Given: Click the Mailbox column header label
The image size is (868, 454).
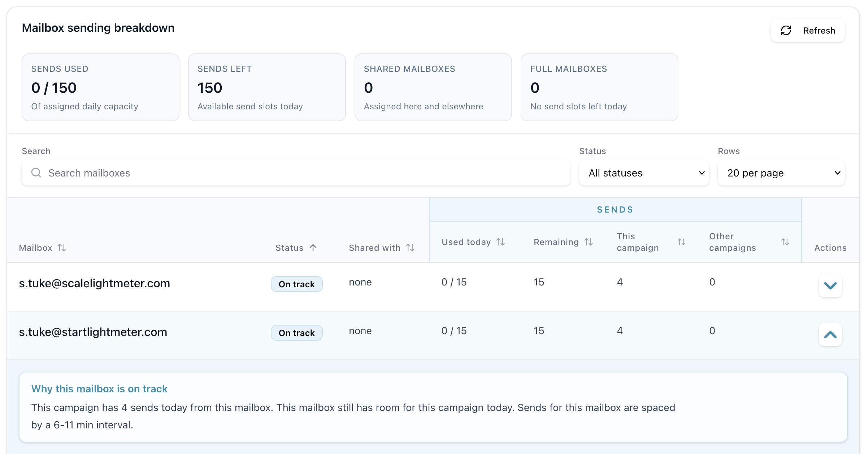Looking at the screenshot, I should pos(35,248).
